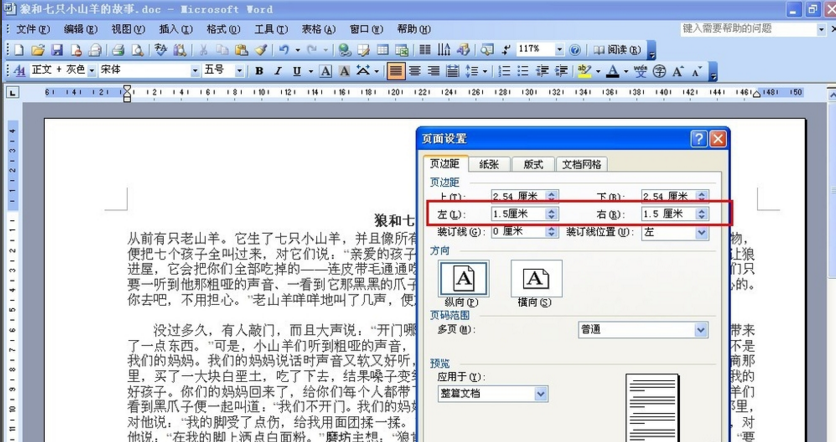This screenshot has height=442, width=836.
Task: Open the font dropdown showing 宋体
Action: [195, 70]
